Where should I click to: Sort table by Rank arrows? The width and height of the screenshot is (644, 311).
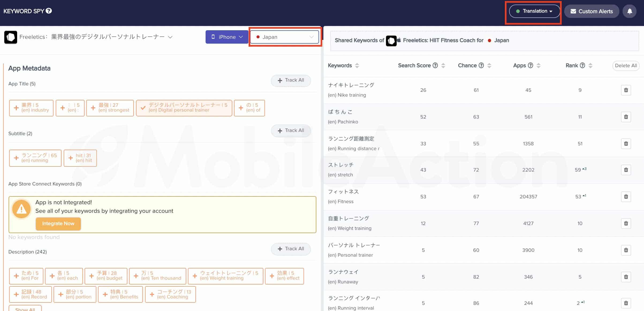tap(590, 66)
